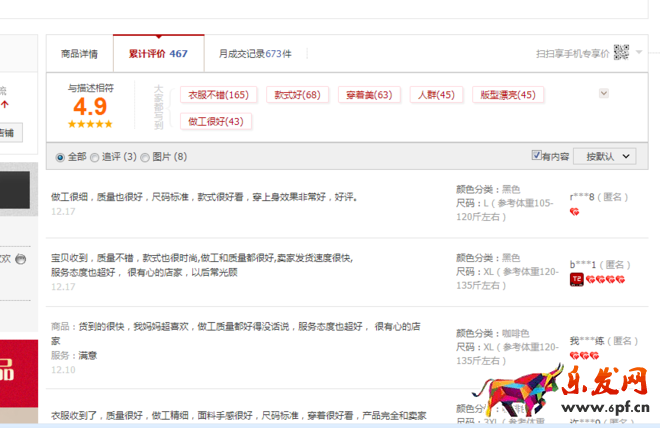Open the 按默认 sort dropdown

click(608, 157)
